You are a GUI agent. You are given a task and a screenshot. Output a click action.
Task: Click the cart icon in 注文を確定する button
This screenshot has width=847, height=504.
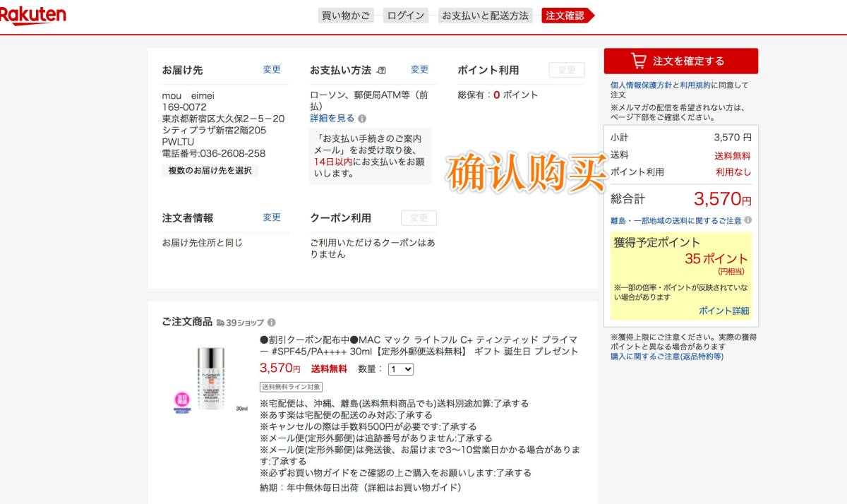coord(638,61)
